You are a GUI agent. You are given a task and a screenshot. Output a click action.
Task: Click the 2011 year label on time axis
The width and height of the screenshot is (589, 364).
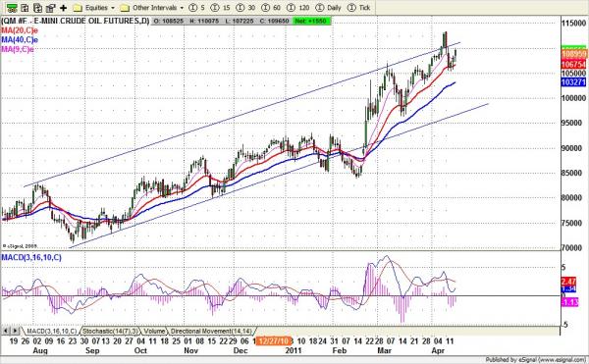click(294, 351)
